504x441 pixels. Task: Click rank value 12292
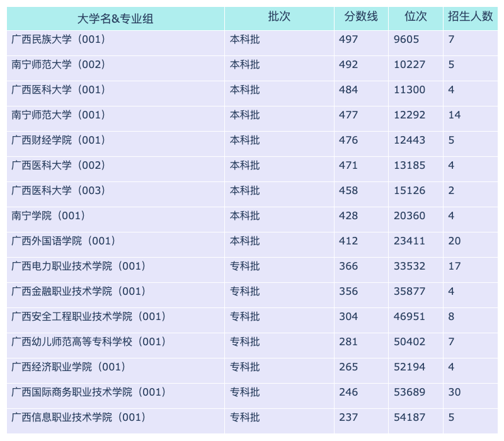[409, 115]
